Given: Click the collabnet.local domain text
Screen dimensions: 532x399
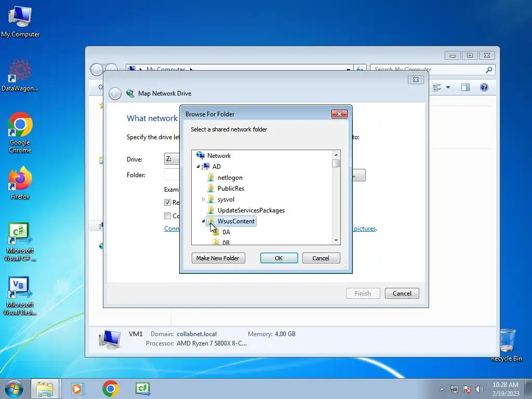Looking at the screenshot, I should click(x=196, y=334).
